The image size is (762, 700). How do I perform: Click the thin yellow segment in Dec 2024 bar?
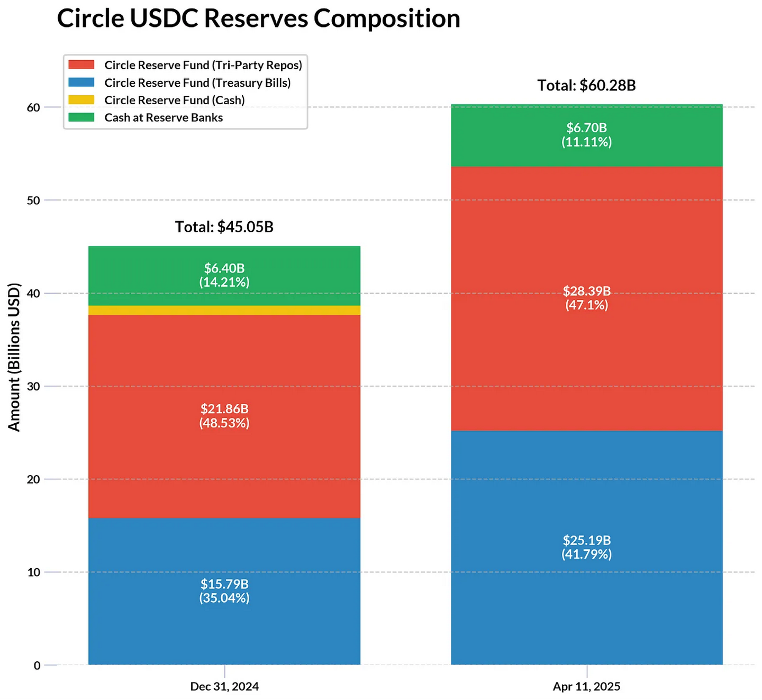(224, 310)
